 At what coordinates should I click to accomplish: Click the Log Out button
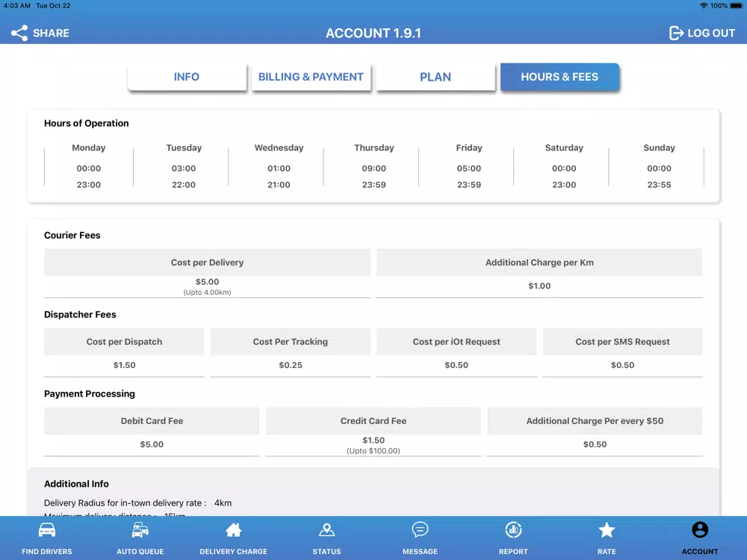click(x=702, y=33)
